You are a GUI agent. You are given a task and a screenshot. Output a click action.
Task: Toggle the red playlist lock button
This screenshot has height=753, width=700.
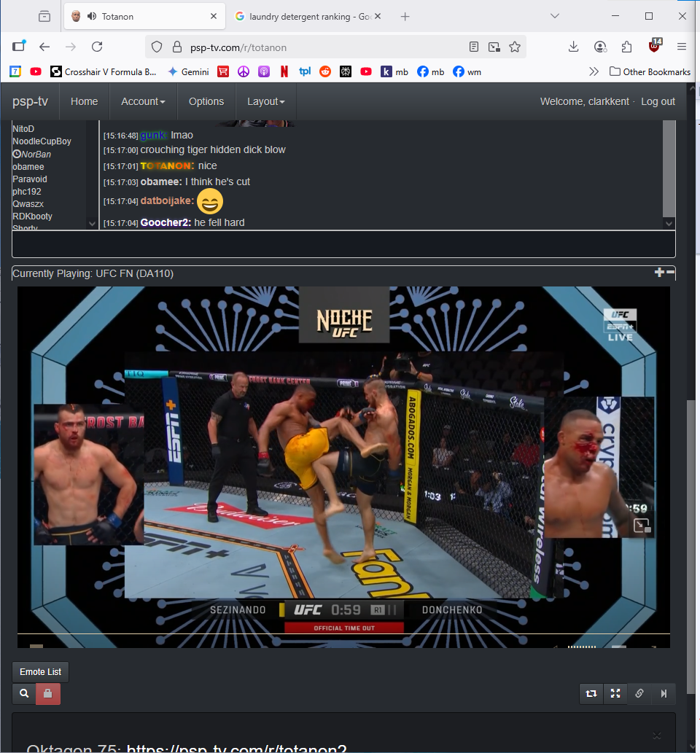(48, 693)
